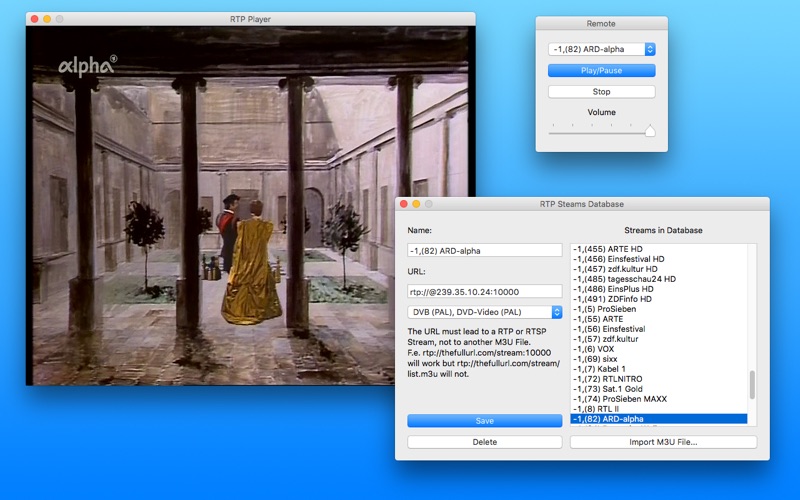
Task: Select stream -1,(6) VOX
Action: pos(659,349)
